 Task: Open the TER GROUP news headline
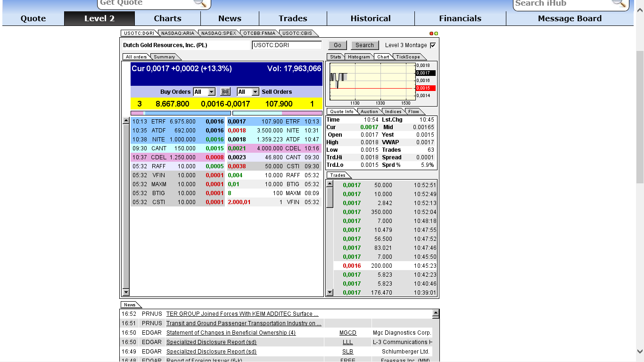[241, 313]
